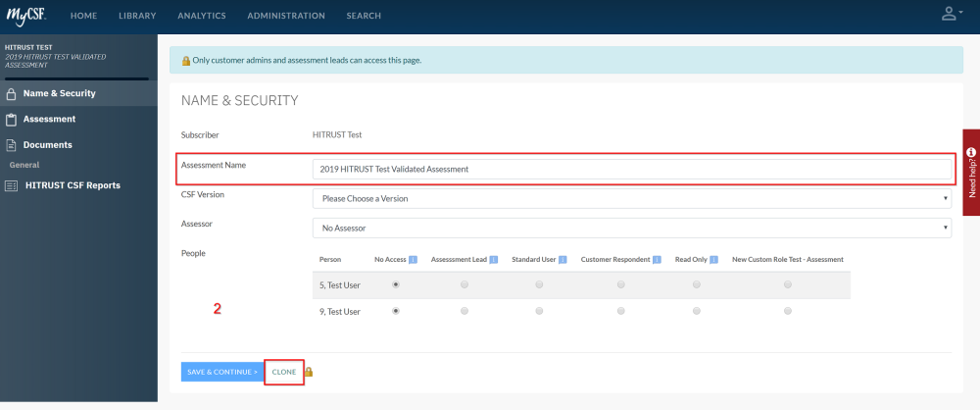Click the Name & Security lock icon
This screenshot has height=410, width=980.
(x=12, y=94)
